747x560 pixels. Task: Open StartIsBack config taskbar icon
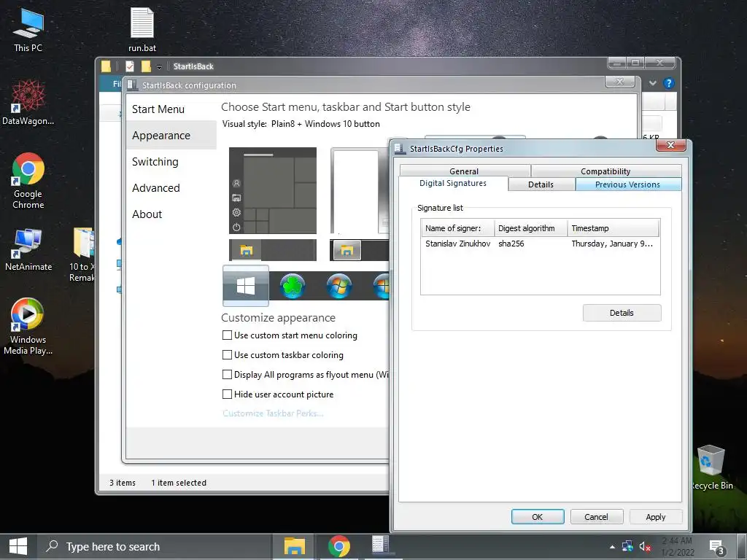pos(380,545)
